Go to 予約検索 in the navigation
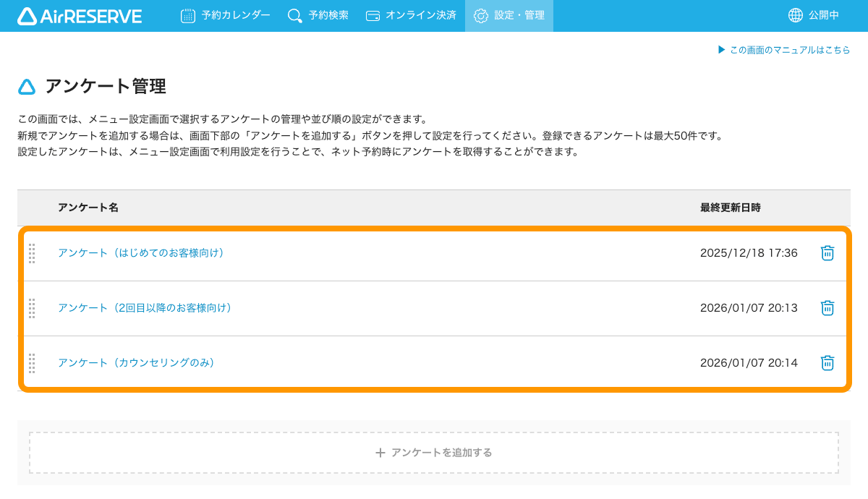The height and width of the screenshot is (499, 868). point(317,15)
